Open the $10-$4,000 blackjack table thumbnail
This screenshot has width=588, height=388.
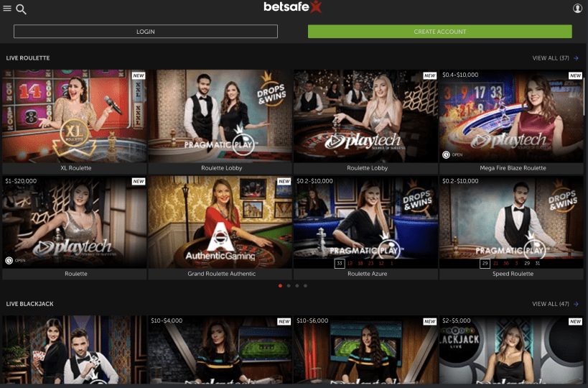(x=220, y=350)
